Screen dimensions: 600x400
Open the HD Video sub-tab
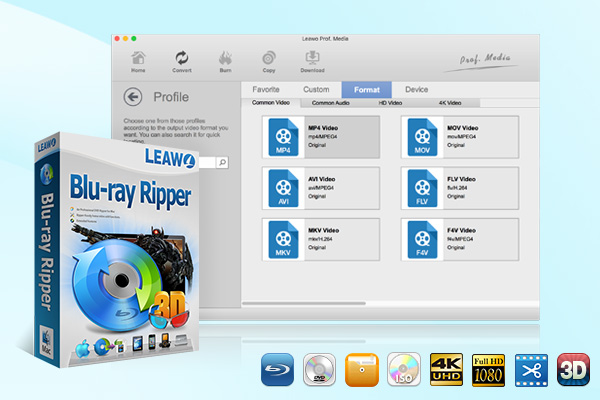click(x=390, y=103)
